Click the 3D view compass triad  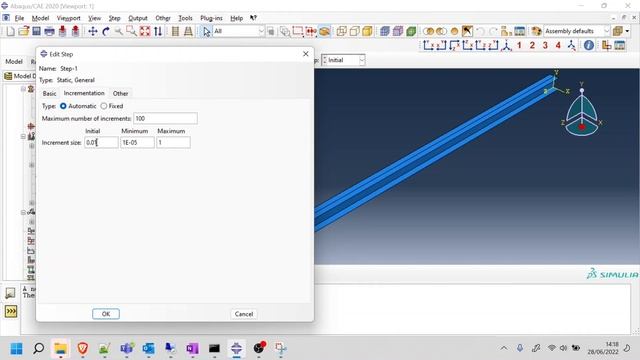[x=582, y=110]
